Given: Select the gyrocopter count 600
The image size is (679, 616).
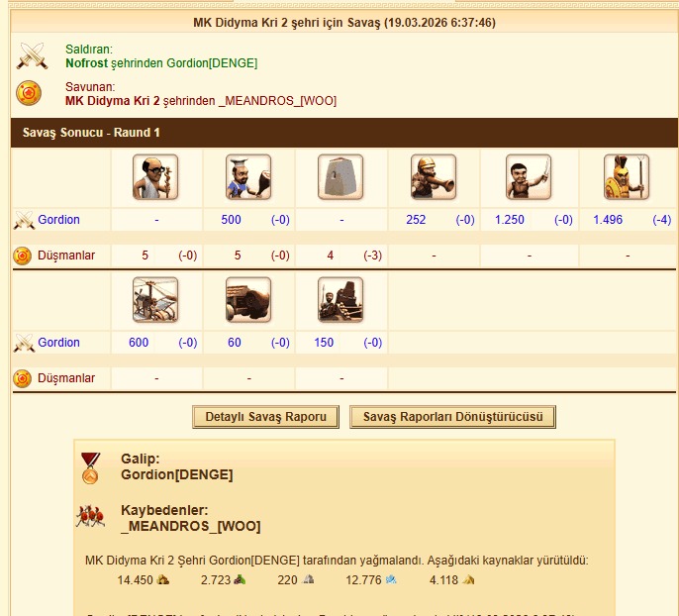Looking at the screenshot, I should 139,343.
